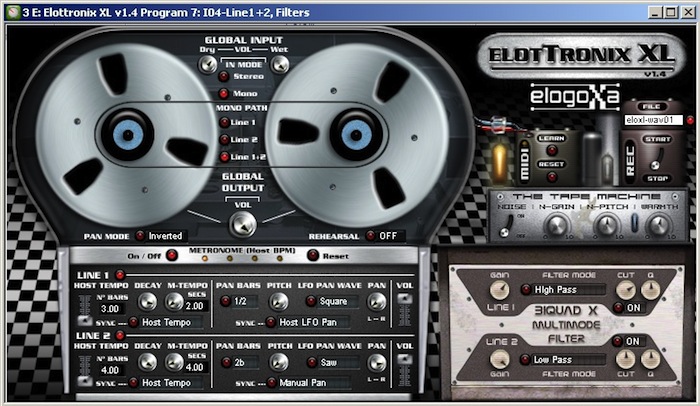Click the Global Output VOL knob
Viewport: 700px width, 406px height.
[242, 224]
